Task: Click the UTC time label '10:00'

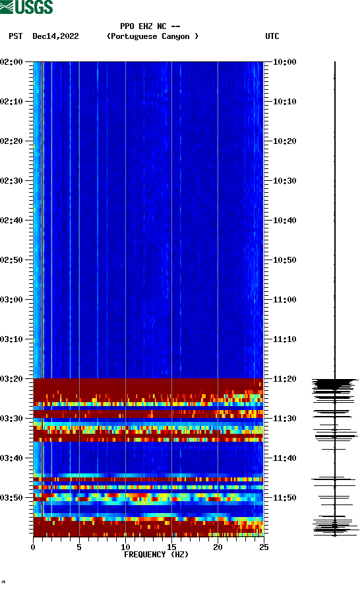Action: coord(285,62)
